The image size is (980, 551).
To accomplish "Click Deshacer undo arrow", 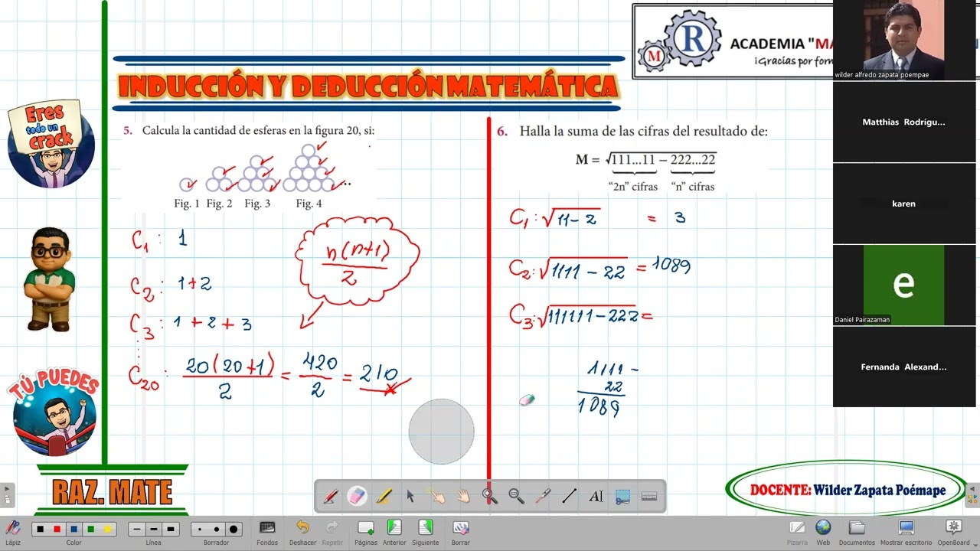I will tap(302, 532).
